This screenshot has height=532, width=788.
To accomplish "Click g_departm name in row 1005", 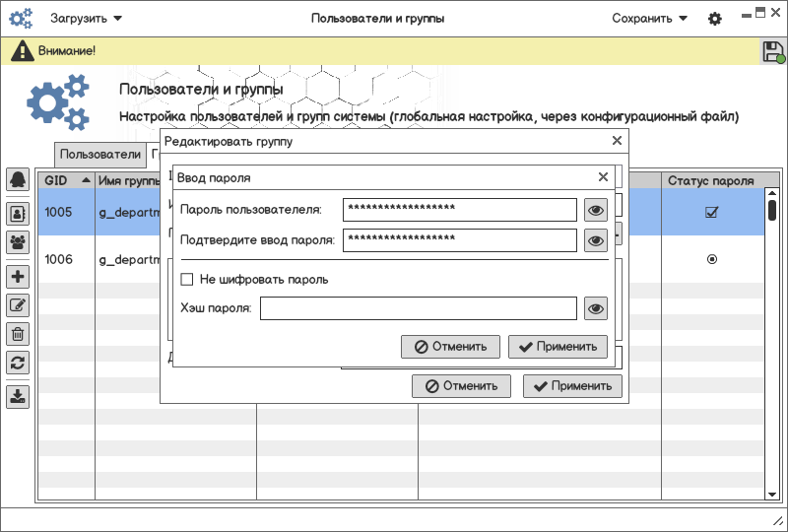I will click(x=129, y=212).
